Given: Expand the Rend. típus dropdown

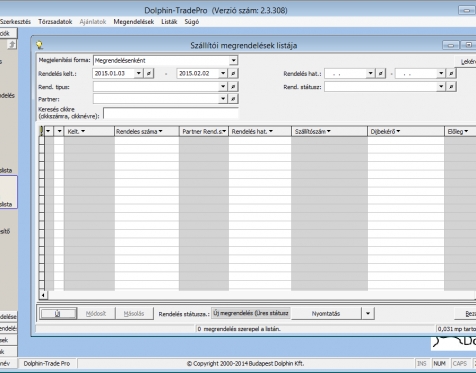Looking at the screenshot, I should (223, 87).
